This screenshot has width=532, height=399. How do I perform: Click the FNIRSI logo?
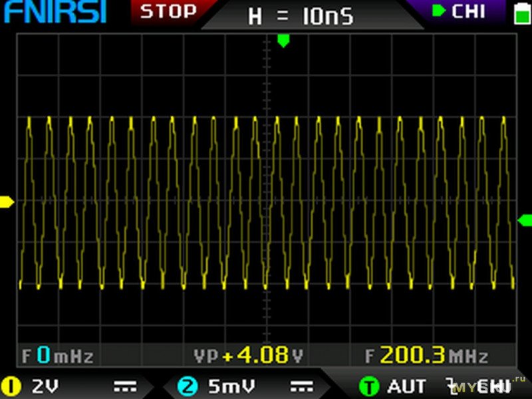click(x=55, y=13)
